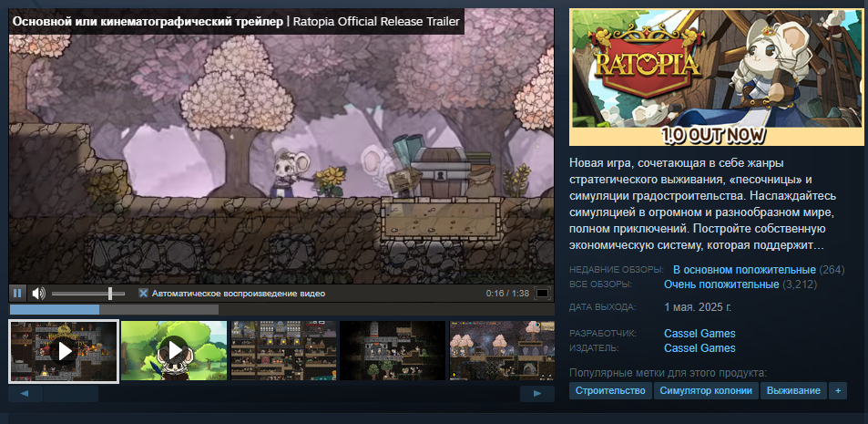The width and height of the screenshot is (868, 424).
Task: Seek on the video progress bar
Action: click(281, 309)
